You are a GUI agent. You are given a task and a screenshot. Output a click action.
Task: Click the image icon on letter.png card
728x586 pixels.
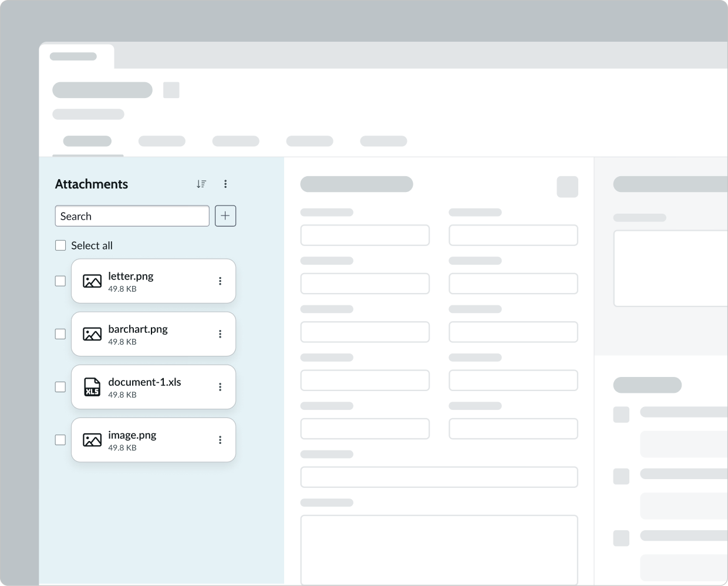pos(92,281)
